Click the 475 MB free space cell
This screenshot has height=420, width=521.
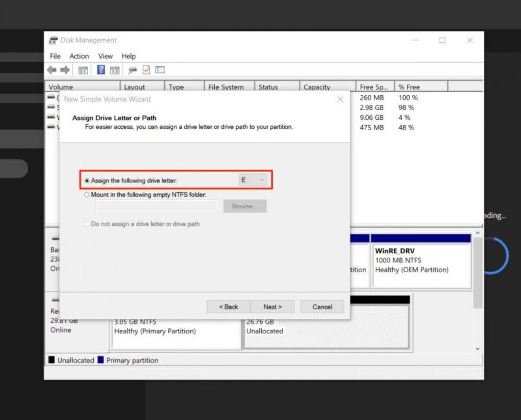click(372, 128)
